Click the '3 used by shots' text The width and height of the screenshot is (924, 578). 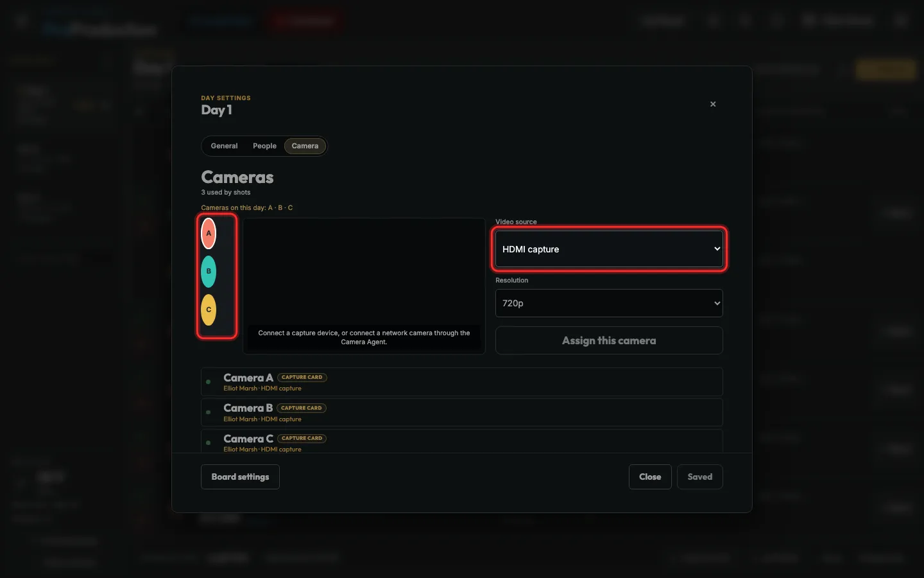(226, 193)
